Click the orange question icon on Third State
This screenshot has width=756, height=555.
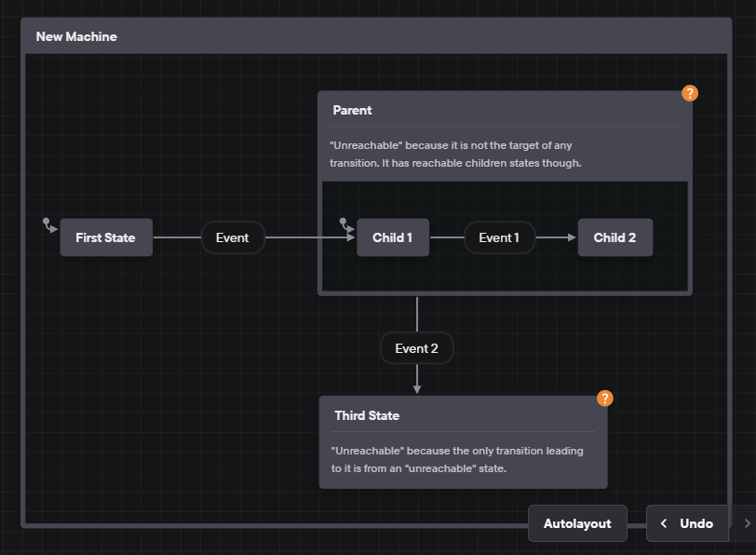(x=604, y=398)
